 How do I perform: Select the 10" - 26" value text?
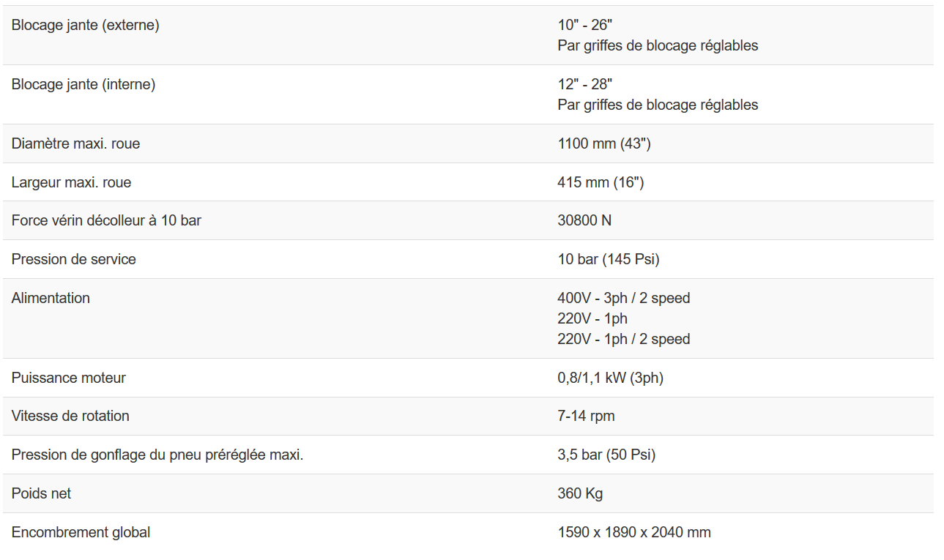click(584, 26)
